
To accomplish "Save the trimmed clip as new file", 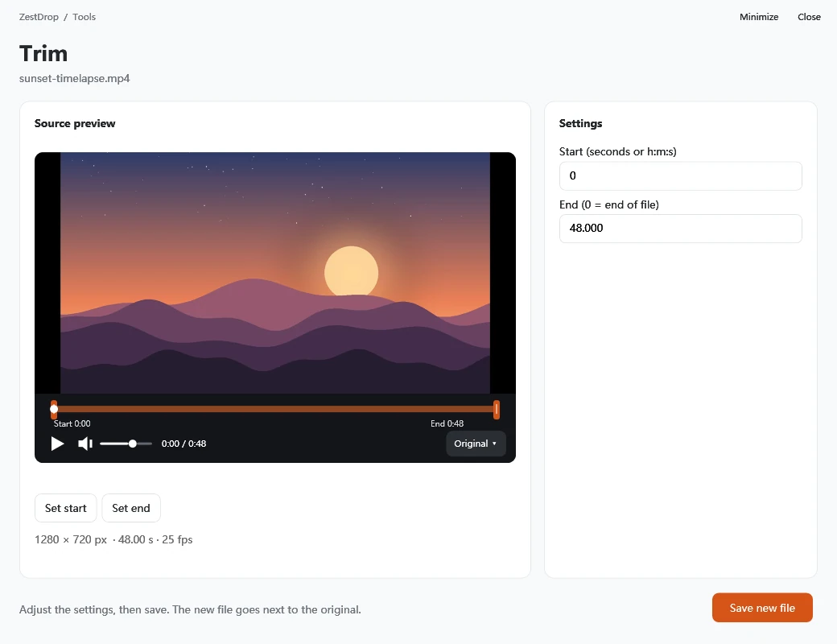I will pyautogui.click(x=762, y=608).
